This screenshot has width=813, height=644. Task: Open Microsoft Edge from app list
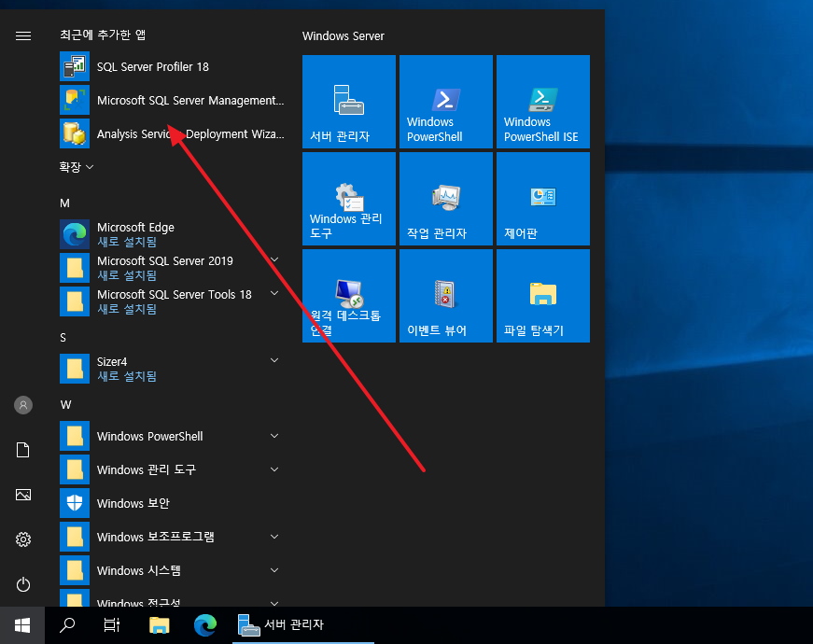coord(171,234)
